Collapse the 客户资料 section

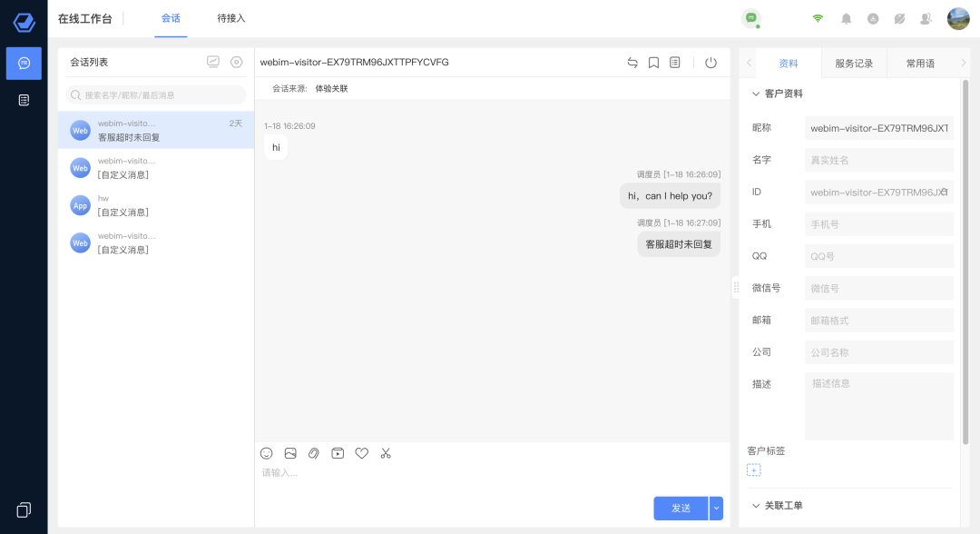756,94
